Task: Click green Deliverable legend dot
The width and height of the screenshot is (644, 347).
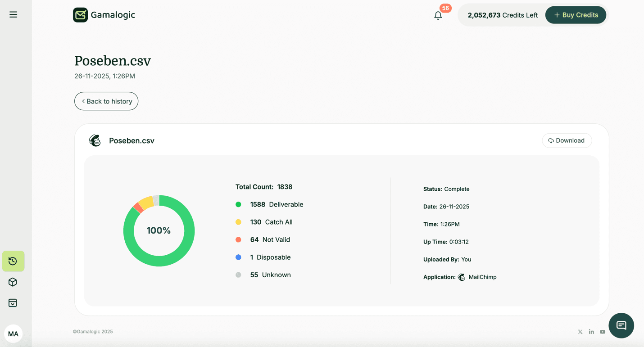Action: click(238, 204)
